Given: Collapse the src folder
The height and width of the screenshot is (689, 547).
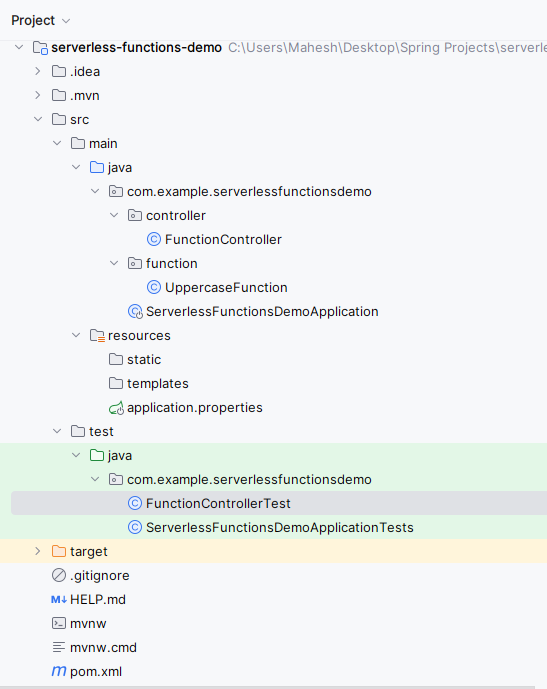Looking at the screenshot, I should tap(38, 119).
